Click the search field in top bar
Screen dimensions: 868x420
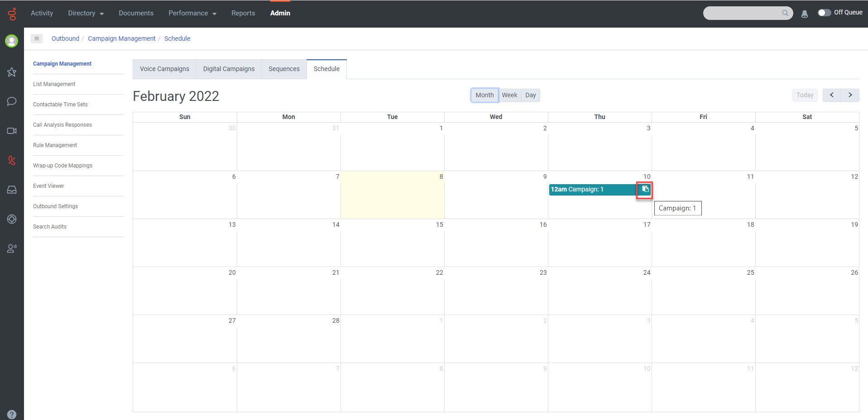(743, 13)
